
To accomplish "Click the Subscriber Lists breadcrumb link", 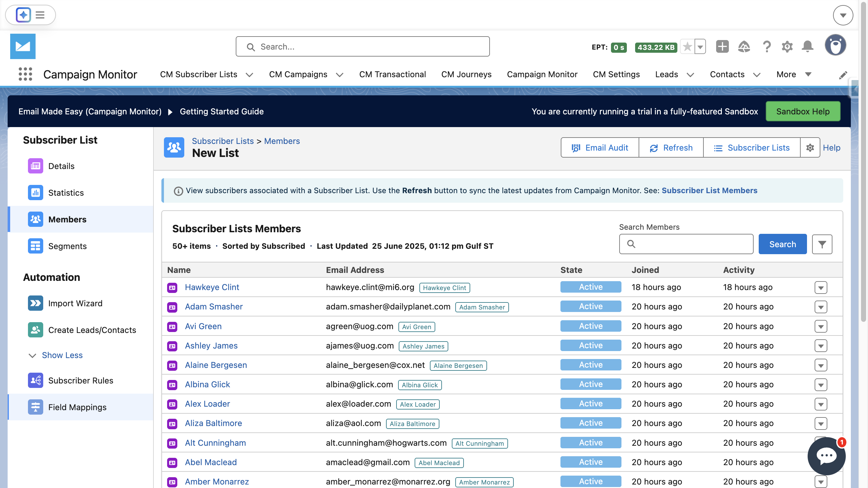I will coord(222,141).
